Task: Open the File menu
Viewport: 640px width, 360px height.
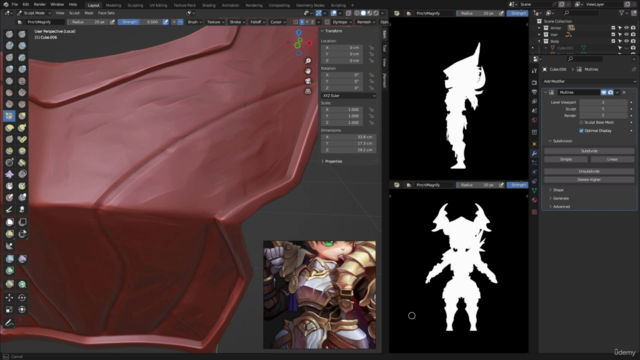Action: [x=15, y=4]
